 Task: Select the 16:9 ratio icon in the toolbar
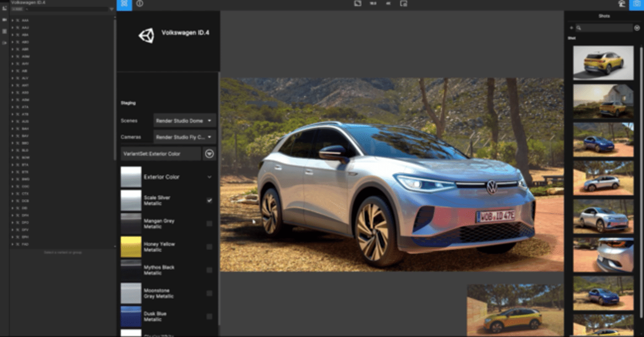[373, 4]
